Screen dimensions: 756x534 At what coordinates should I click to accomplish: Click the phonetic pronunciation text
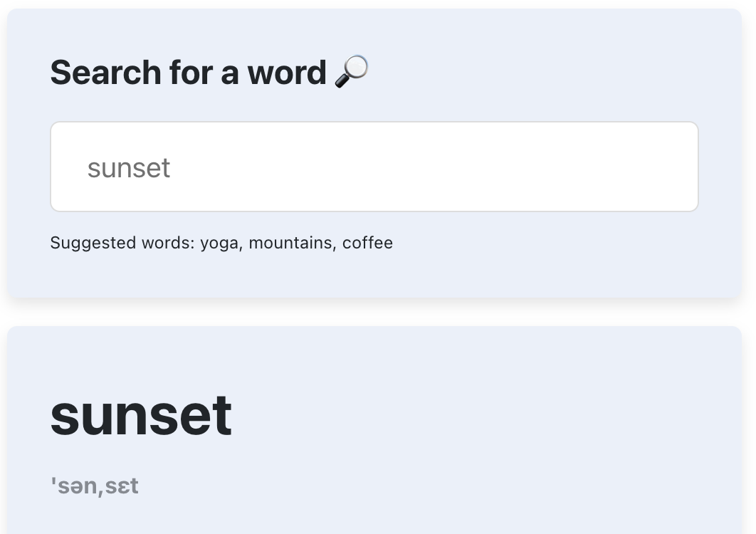pos(94,486)
